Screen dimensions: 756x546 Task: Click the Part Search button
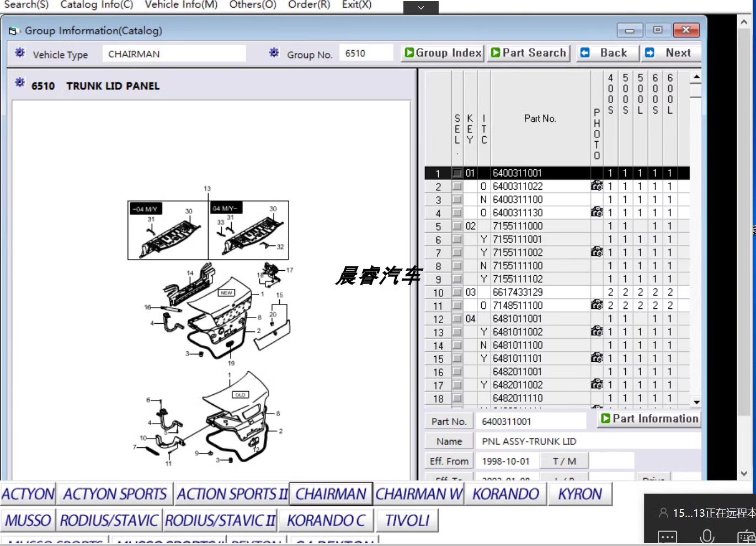(529, 53)
